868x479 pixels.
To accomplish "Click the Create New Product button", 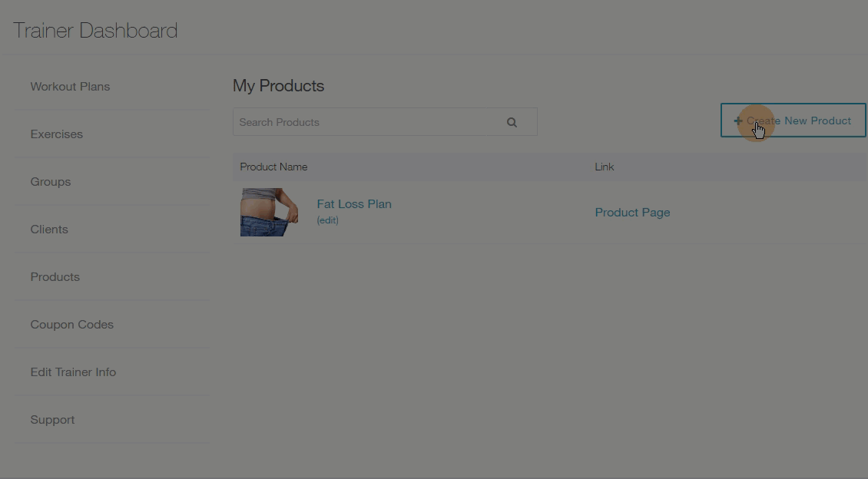I will coord(793,120).
